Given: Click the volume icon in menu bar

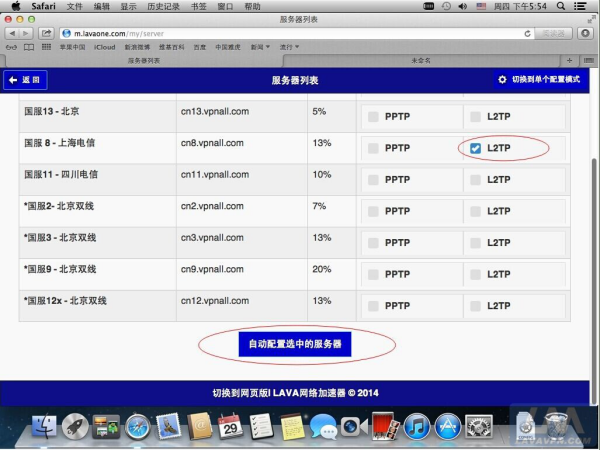Looking at the screenshot, I should pos(463,6).
